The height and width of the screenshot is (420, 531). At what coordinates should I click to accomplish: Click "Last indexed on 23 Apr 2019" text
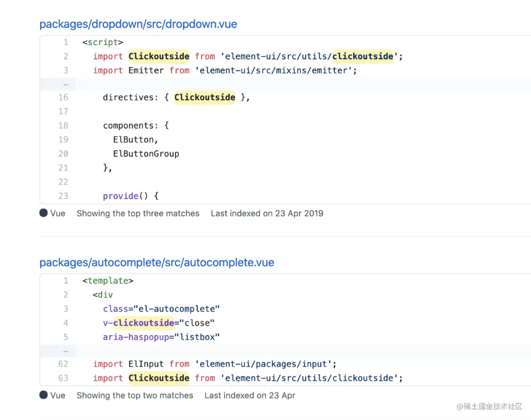click(267, 213)
